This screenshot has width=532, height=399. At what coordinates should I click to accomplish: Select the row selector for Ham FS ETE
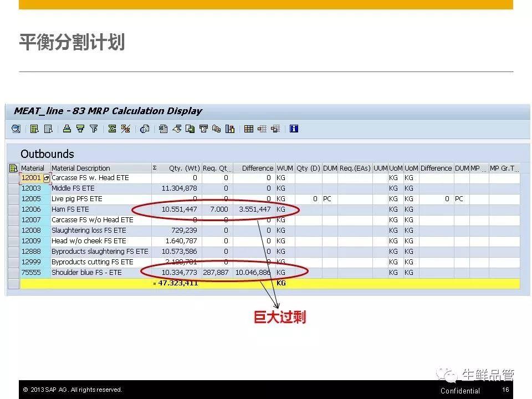tap(13, 209)
